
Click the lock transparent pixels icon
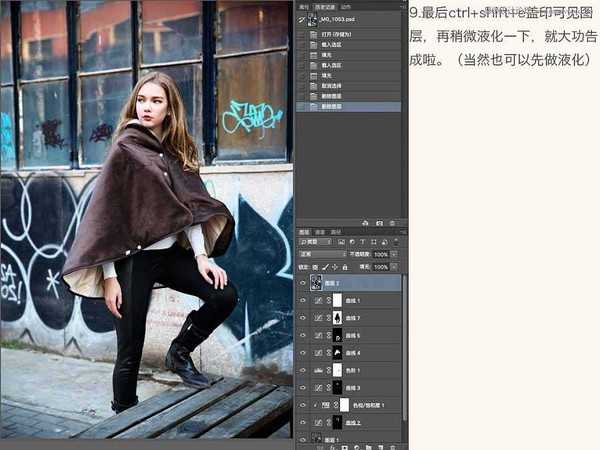point(315,268)
